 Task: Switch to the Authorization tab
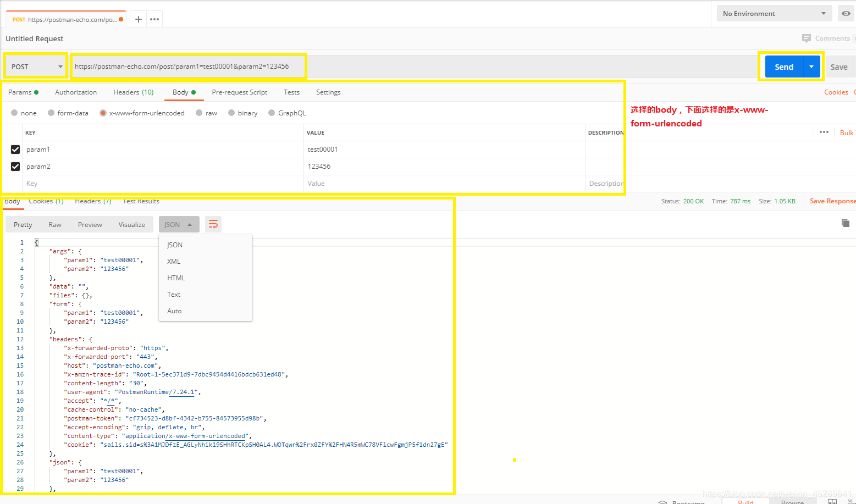[x=76, y=92]
